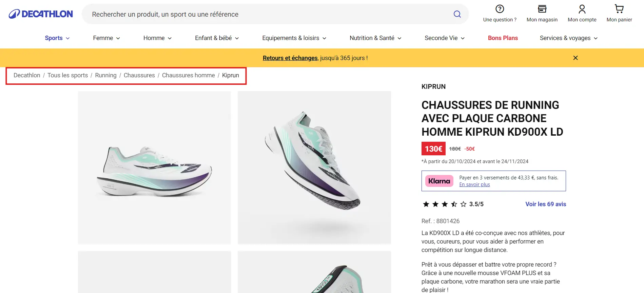644x293 pixels.
Task: Click the product search input field
Action: click(x=268, y=14)
